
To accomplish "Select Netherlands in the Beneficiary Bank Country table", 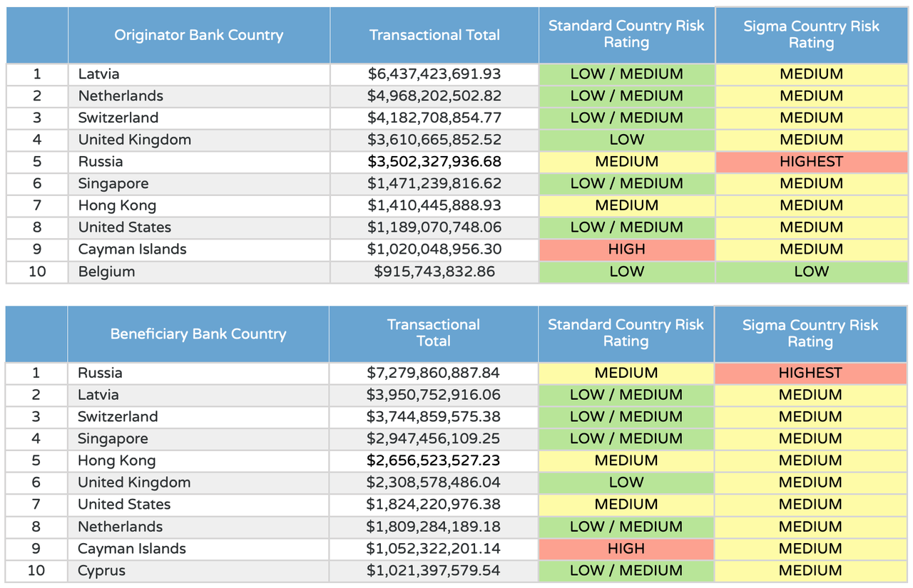I will (x=198, y=527).
